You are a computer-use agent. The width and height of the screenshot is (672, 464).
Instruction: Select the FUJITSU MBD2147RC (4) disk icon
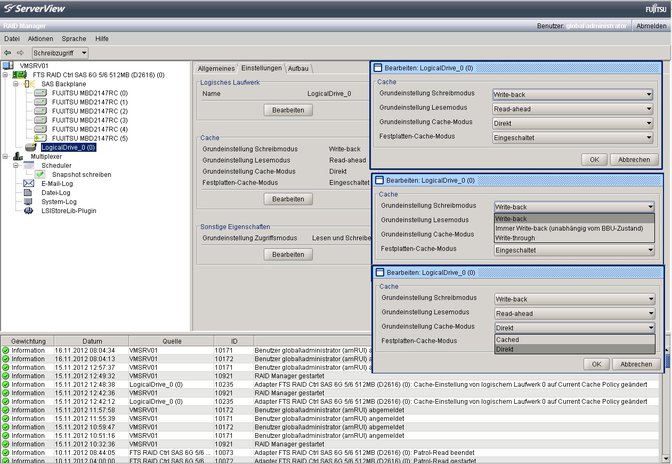click(x=40, y=129)
